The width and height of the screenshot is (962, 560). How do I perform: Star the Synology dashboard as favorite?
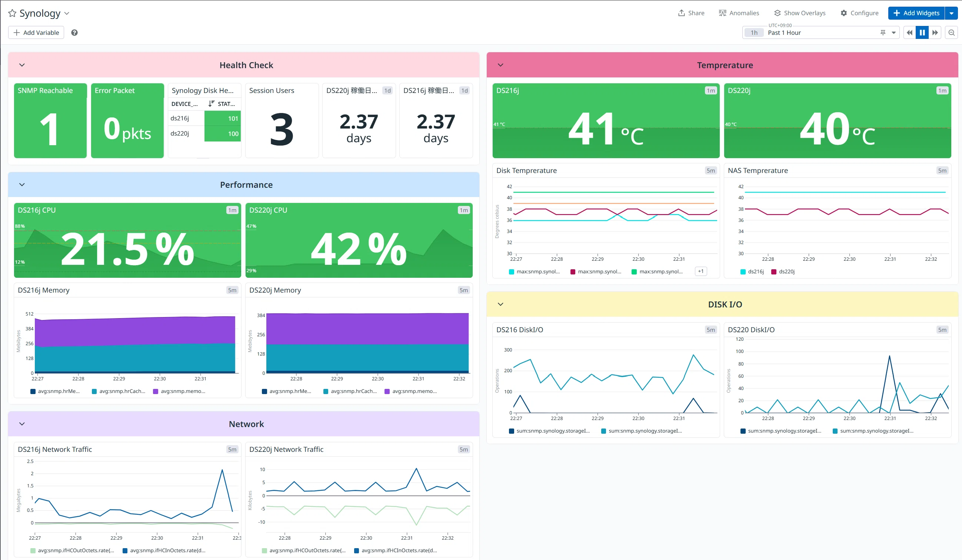(x=12, y=13)
